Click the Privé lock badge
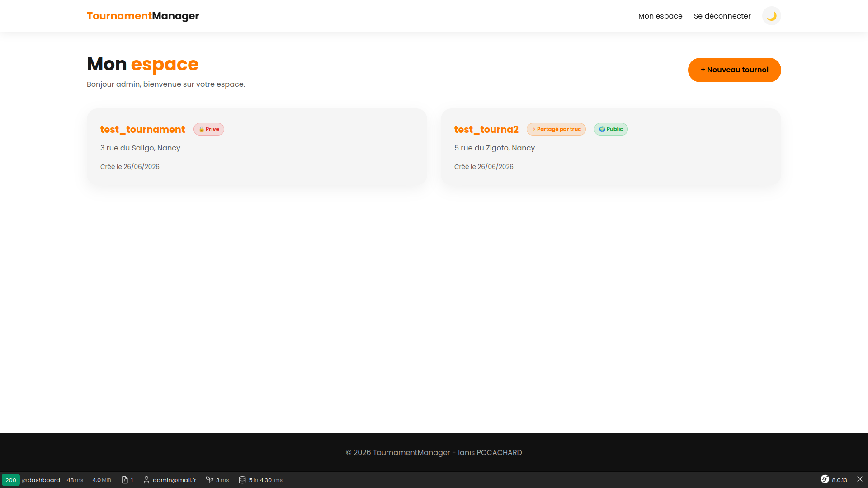 coord(209,129)
